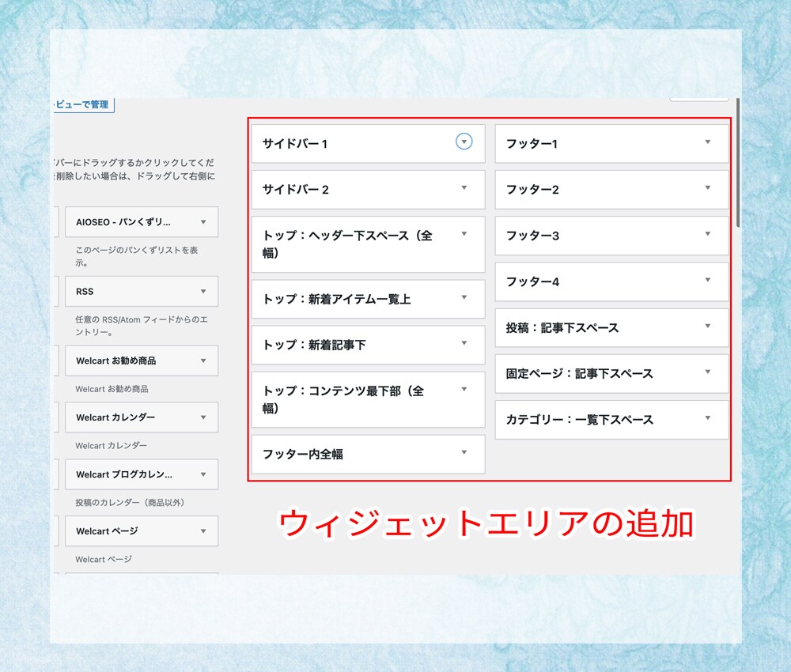This screenshot has width=791, height=672.
Task: Click Welcart ブログカレン... widget title
Action: pyautogui.click(x=124, y=474)
